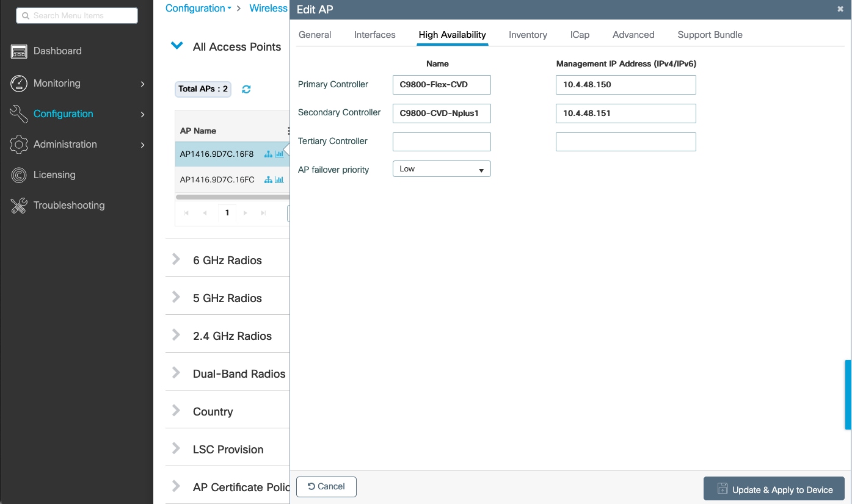Screen dimensions: 852x504
Task: Close the Edit AP panel
Action: tap(840, 9)
